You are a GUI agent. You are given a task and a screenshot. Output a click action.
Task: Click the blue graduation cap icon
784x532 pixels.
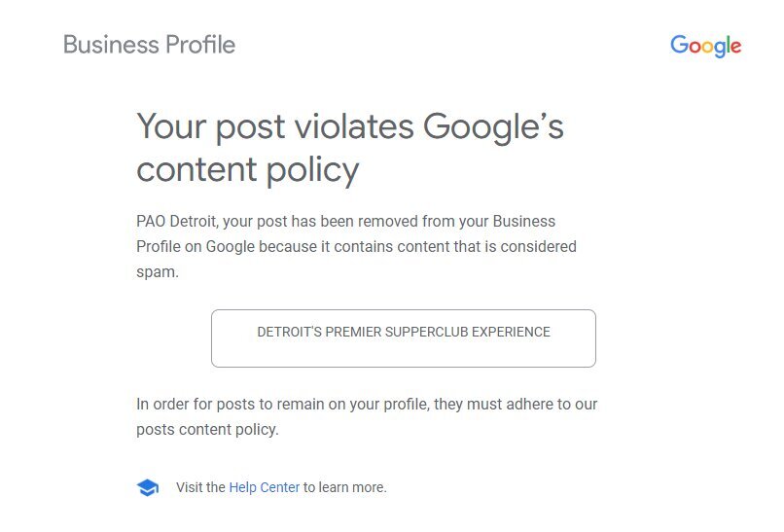point(148,487)
